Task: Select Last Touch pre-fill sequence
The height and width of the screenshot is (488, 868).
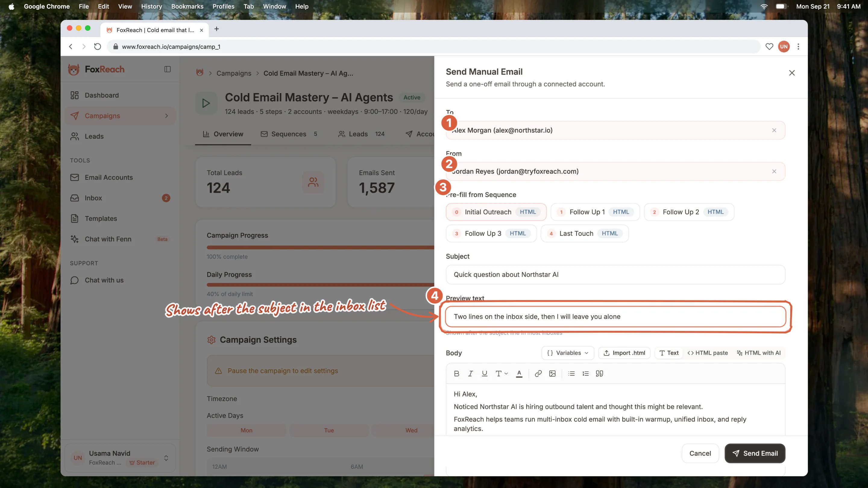Action: click(x=585, y=233)
